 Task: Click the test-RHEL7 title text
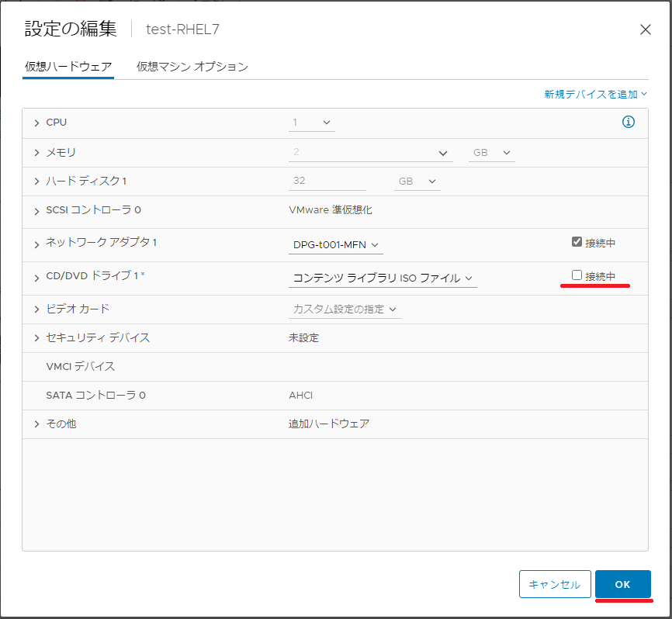coord(182,29)
